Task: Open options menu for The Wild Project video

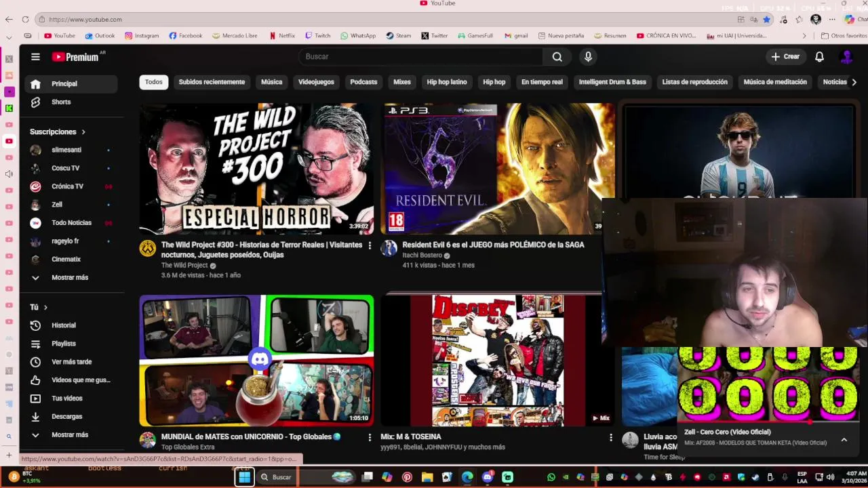Action: click(370, 245)
